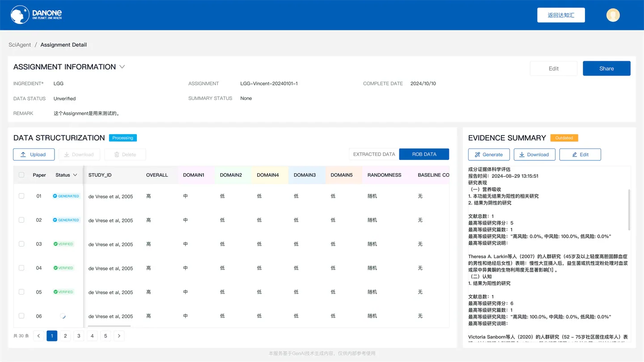Click the OVERALL column header
644x362 pixels.
point(157,175)
